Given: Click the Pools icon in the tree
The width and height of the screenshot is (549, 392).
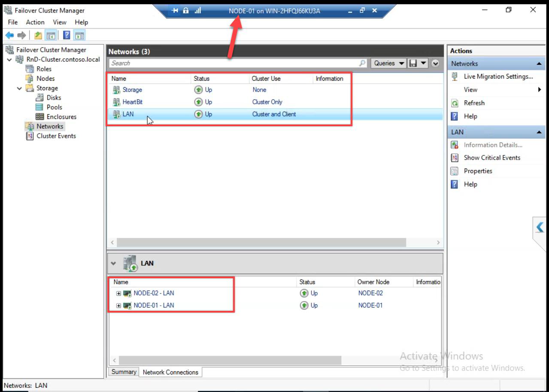Looking at the screenshot, I should [x=39, y=107].
